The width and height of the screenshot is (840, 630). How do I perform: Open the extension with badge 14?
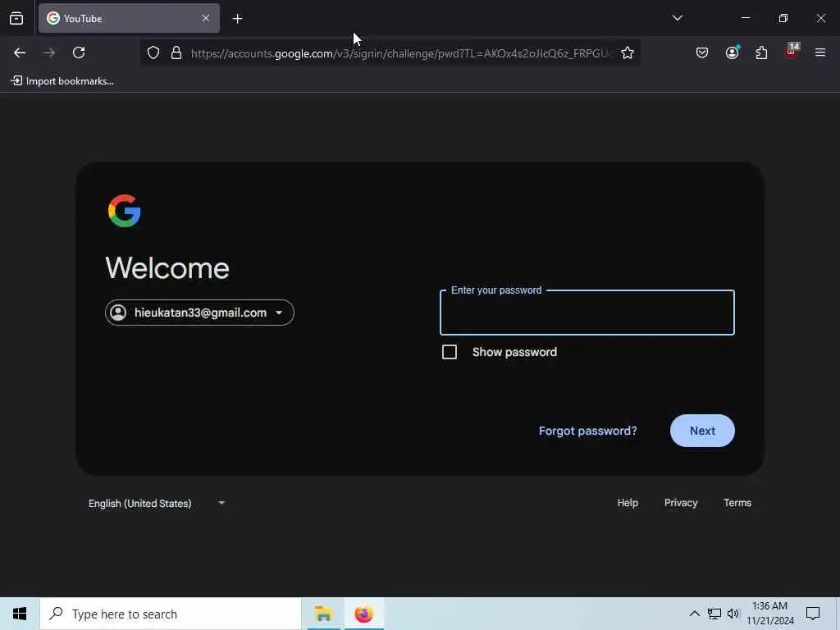click(792, 52)
